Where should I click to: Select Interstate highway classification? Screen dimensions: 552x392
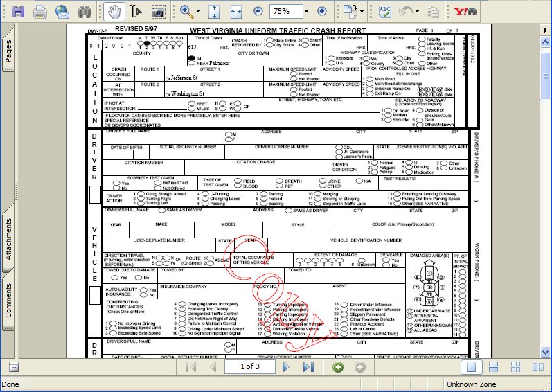click(x=331, y=58)
